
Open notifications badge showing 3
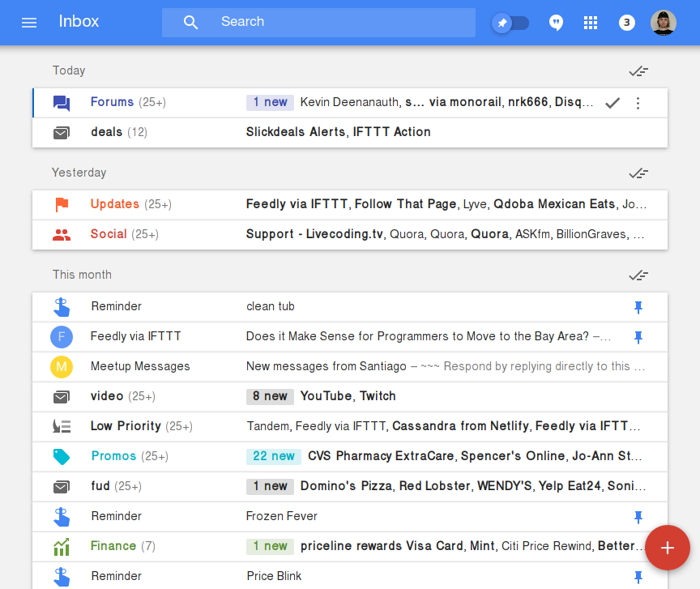(627, 23)
